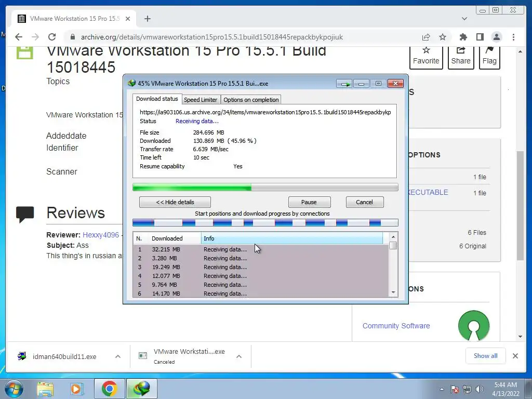Click the green floppy software icon
Image resolution: width=532 pixels, height=399 pixels.
coord(25,52)
